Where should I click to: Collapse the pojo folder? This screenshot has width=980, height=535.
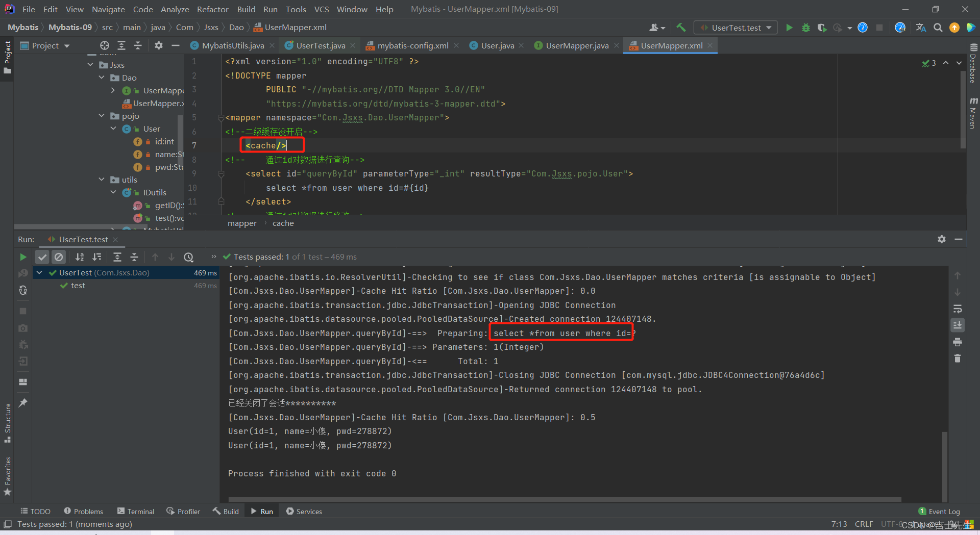[x=102, y=116]
